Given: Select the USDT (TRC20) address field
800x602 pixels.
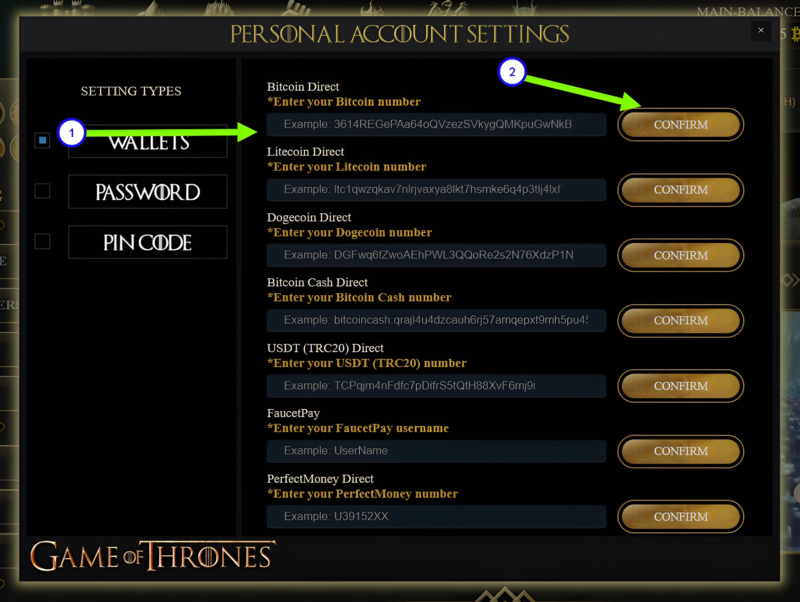Looking at the screenshot, I should click(x=436, y=386).
